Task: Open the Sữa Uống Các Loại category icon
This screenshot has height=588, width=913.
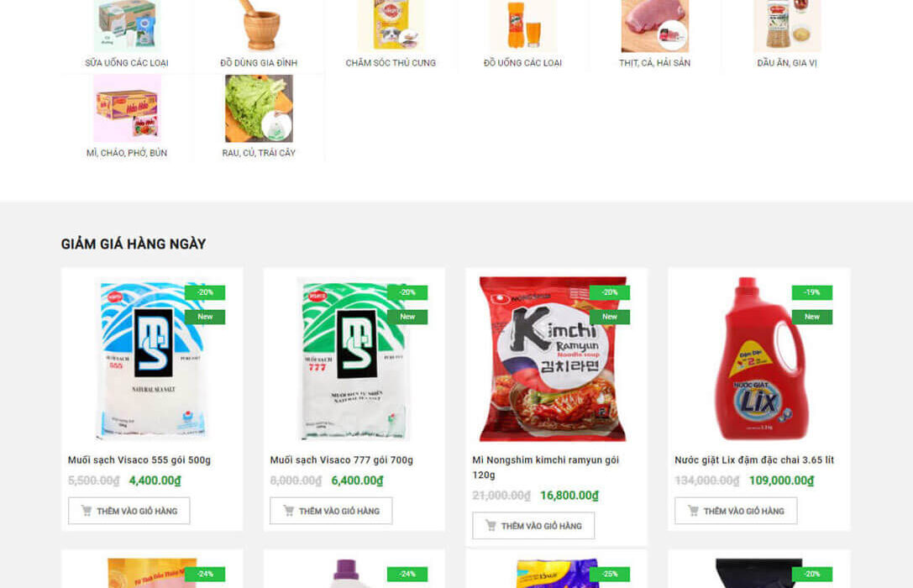Action: pyautogui.click(x=127, y=26)
